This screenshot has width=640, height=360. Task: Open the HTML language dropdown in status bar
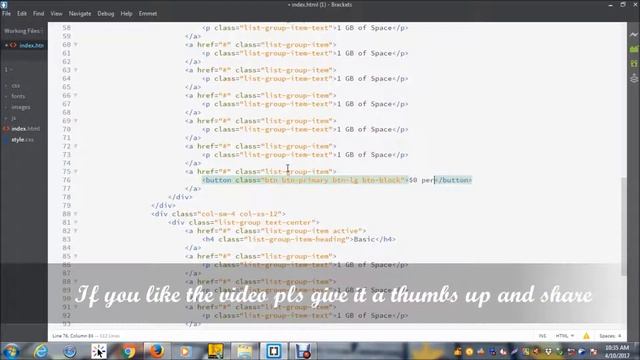[x=564, y=336]
